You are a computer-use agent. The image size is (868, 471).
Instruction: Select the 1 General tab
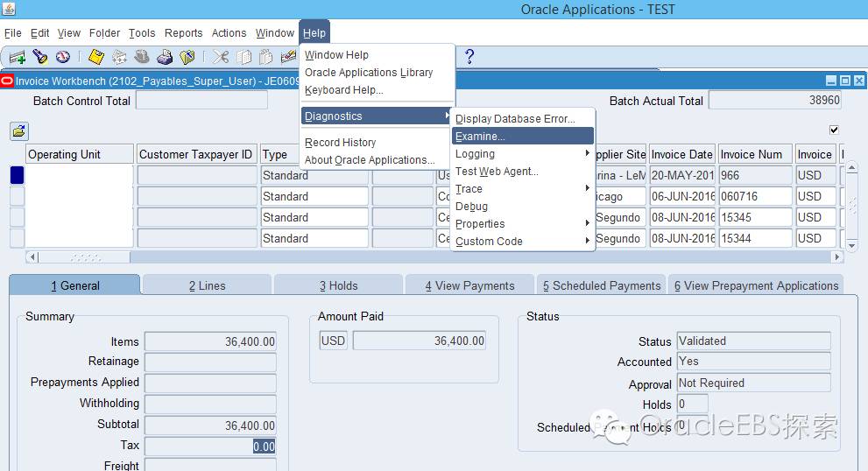(74, 285)
